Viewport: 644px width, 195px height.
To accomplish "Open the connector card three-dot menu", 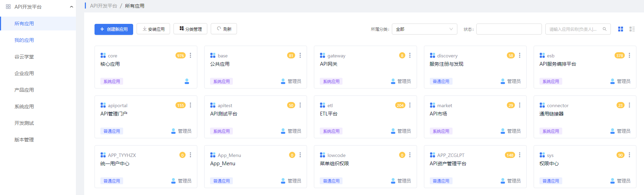I will 629,105.
